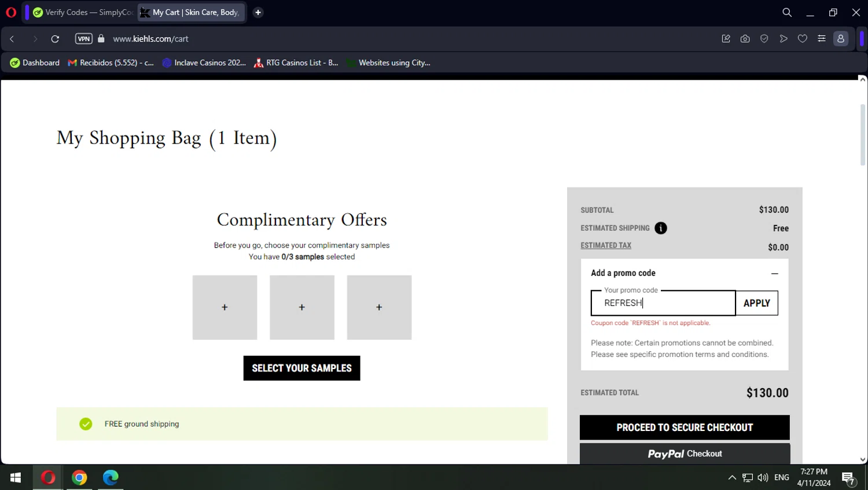868x490 pixels.
Task: Click the page vertical scrollbar
Action: (862, 135)
